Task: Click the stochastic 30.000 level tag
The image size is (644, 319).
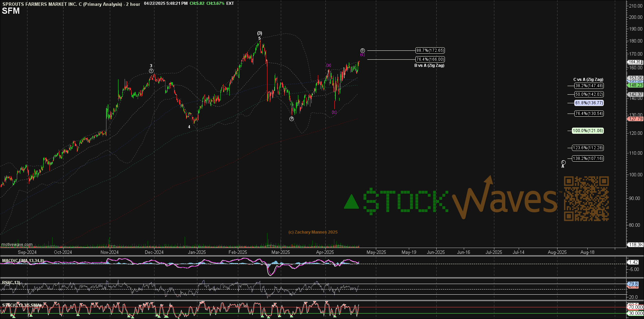Action: click(635, 314)
